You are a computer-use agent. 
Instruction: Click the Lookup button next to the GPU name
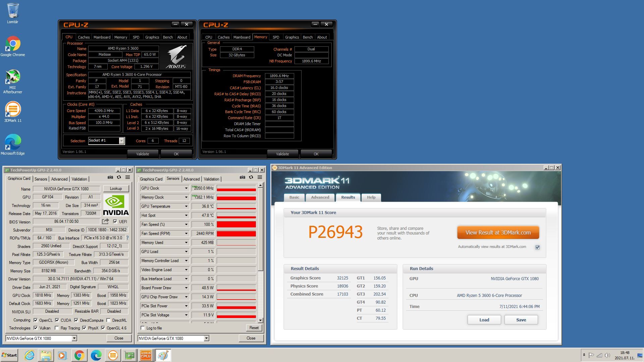tap(116, 189)
